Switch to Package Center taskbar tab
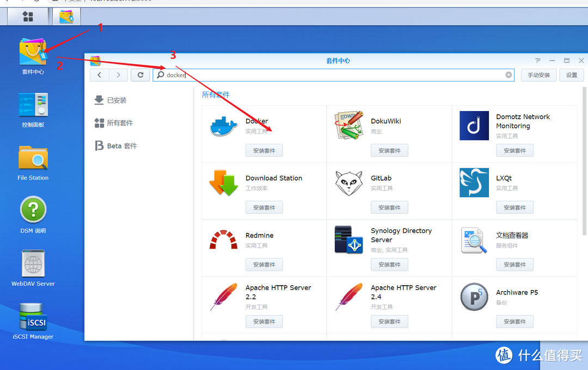 click(x=66, y=16)
